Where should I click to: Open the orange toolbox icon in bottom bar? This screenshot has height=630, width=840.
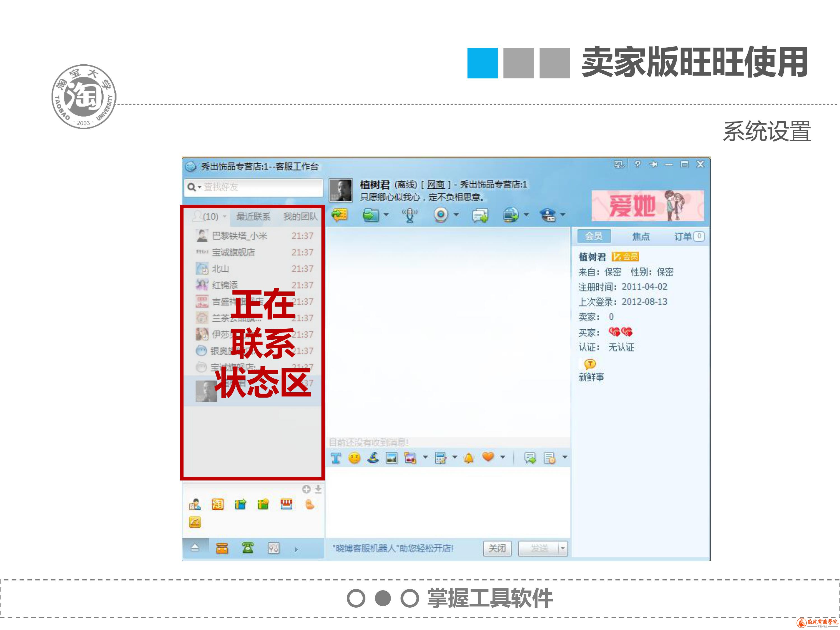[x=222, y=548]
